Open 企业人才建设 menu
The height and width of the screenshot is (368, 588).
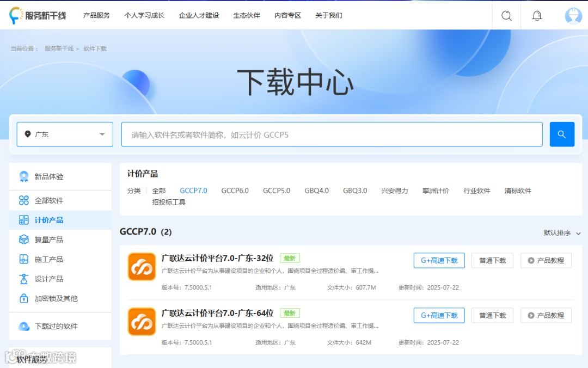click(199, 15)
